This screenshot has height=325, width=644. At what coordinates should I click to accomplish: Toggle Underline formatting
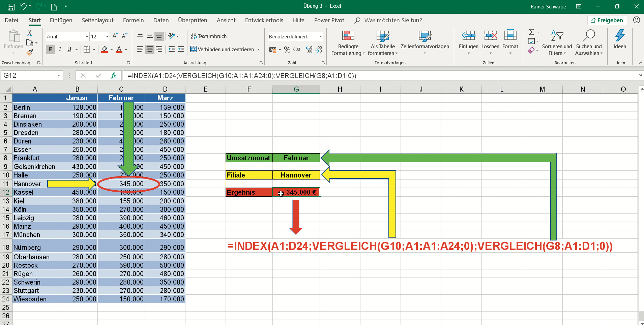(x=69, y=50)
